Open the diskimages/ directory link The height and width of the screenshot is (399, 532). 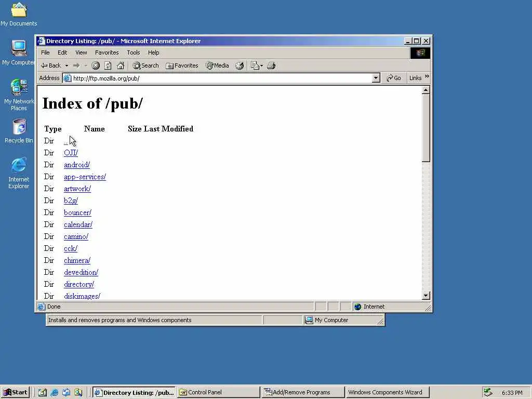click(82, 296)
